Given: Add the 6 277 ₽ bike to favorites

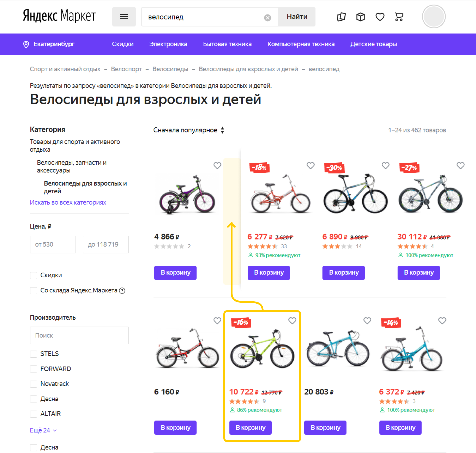Looking at the screenshot, I should tap(310, 166).
